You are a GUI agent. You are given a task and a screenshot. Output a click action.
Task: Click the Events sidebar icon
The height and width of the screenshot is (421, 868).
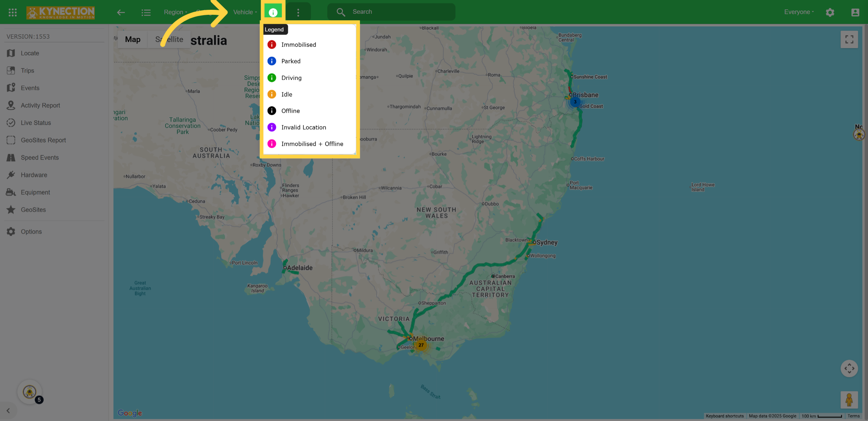click(x=11, y=88)
